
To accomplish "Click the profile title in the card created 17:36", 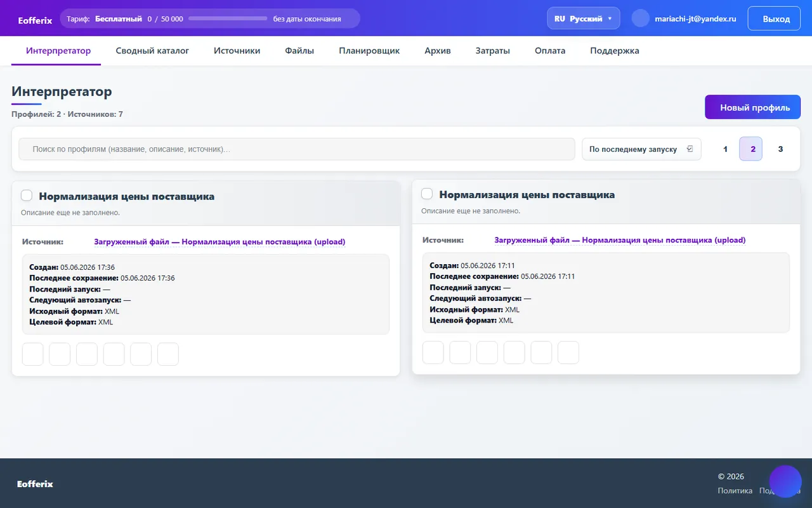I will [127, 196].
